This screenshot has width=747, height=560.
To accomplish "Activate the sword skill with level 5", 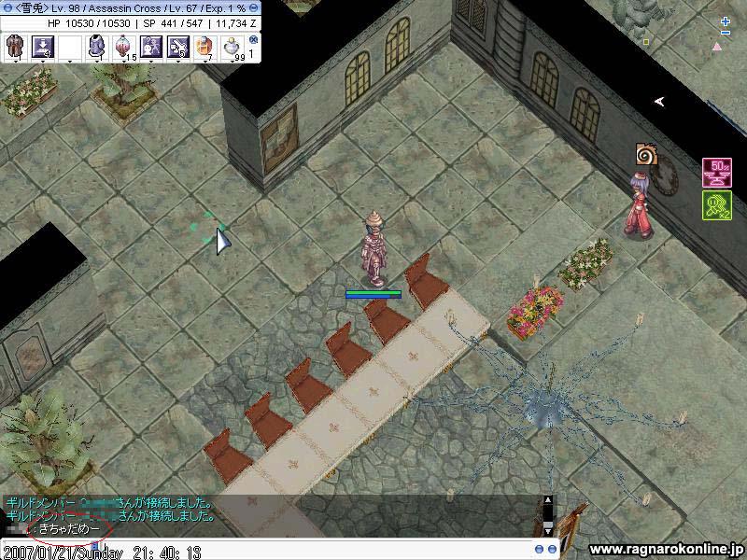I will tap(178, 47).
